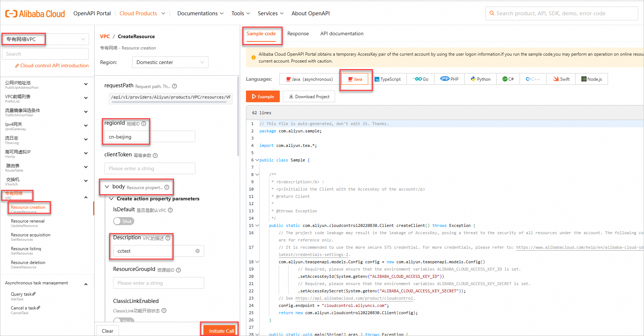Select the Go language option
This screenshot has height=336, width=644.
pyautogui.click(x=420, y=79)
